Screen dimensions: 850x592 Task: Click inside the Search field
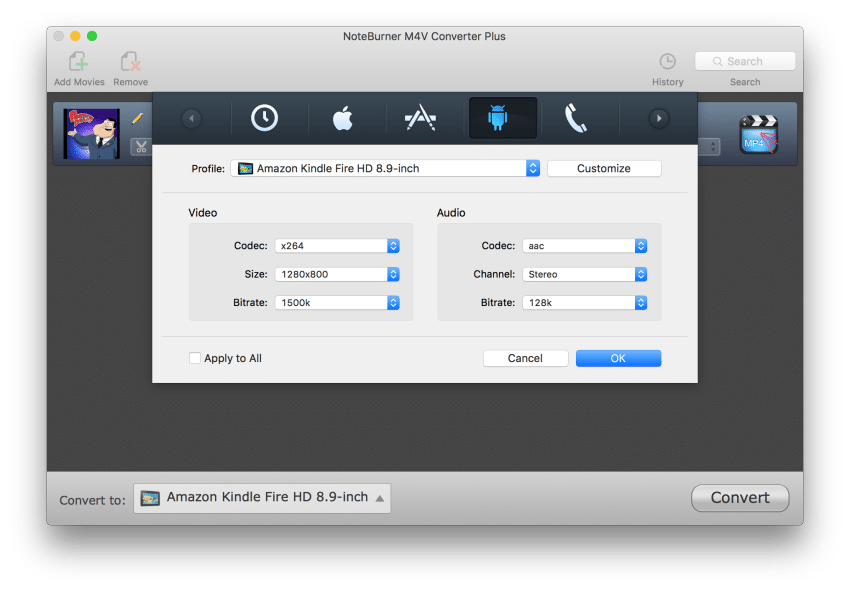coord(744,60)
